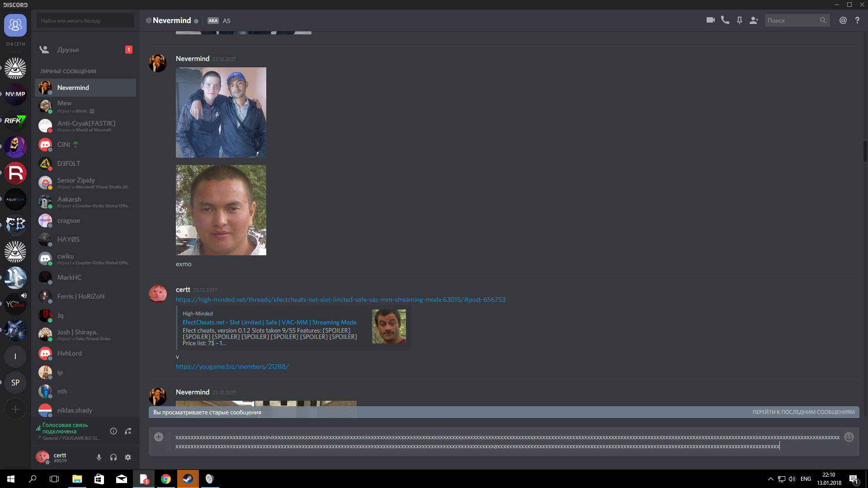868x488 pixels.
Task: Add a server with plus button
Action: (15, 409)
